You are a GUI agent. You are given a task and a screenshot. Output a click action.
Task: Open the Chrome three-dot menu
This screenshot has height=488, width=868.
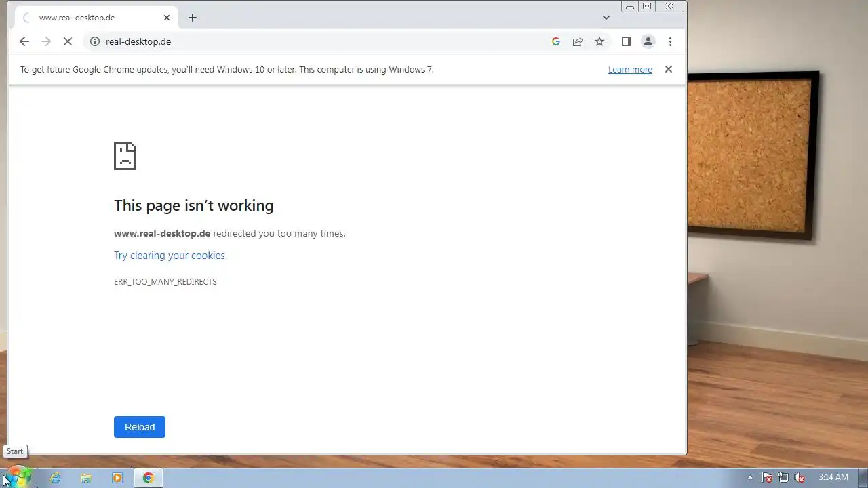[670, 41]
